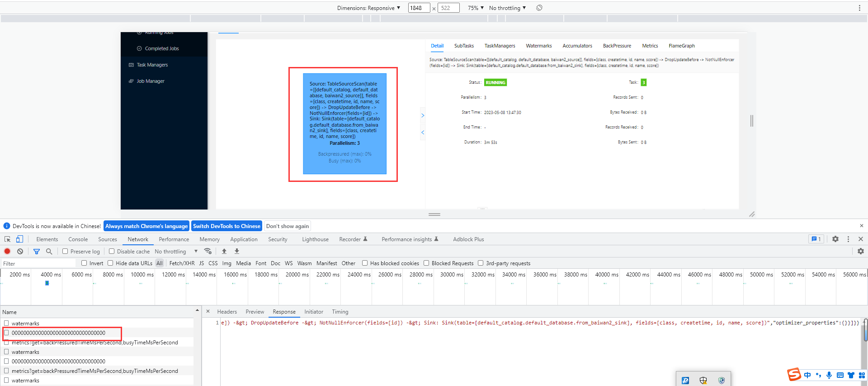
Task: Click Don't show again button
Action: (288, 226)
